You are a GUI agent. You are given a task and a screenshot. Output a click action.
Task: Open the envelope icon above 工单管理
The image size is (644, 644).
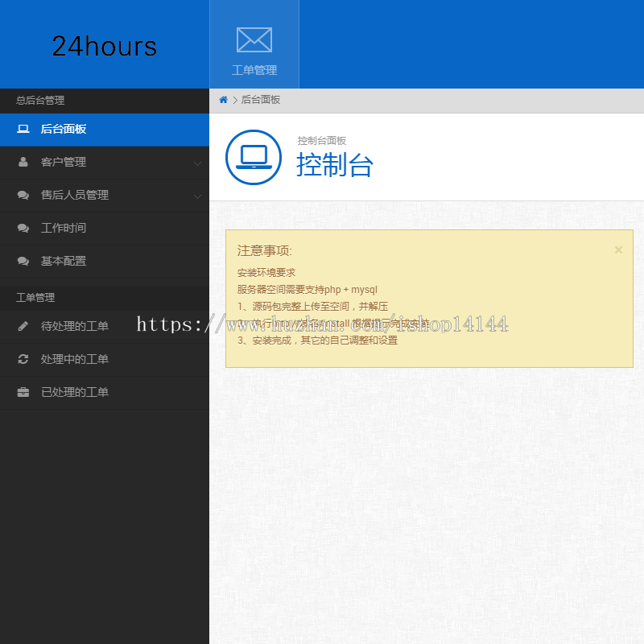pyautogui.click(x=254, y=39)
